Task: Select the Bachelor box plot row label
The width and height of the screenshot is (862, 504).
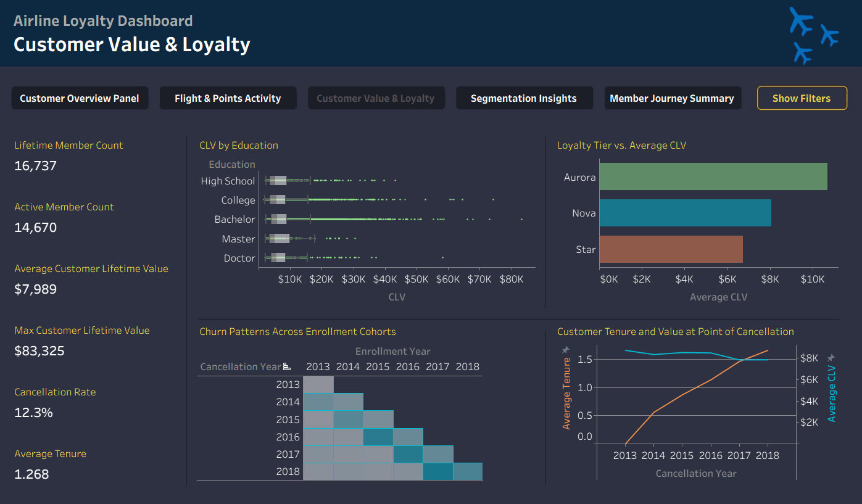Action: (x=234, y=219)
